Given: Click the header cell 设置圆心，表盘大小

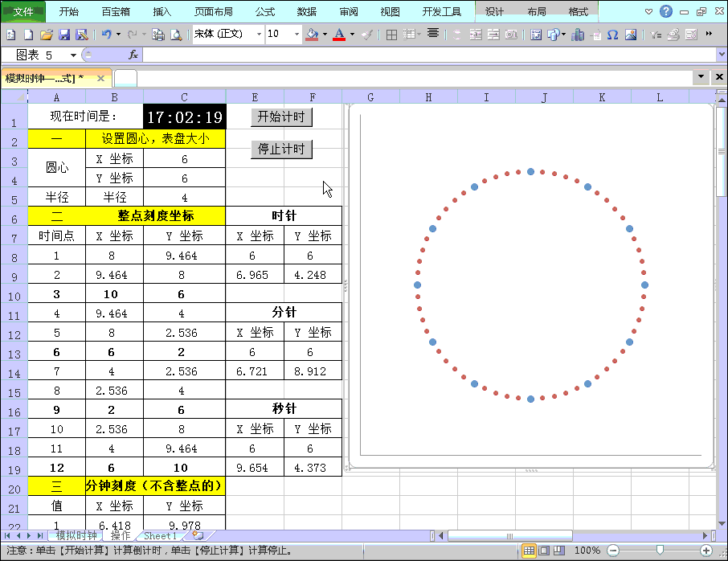Looking at the screenshot, I should (x=156, y=139).
